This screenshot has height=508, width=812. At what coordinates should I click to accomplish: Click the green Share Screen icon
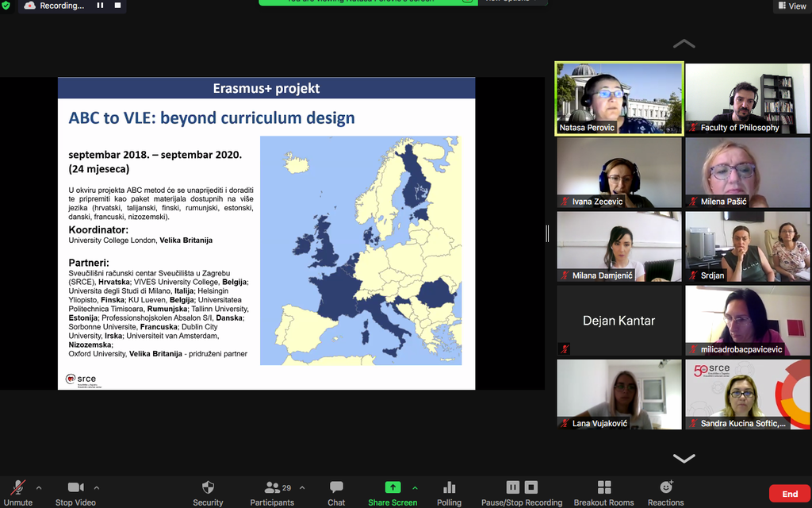click(x=393, y=487)
